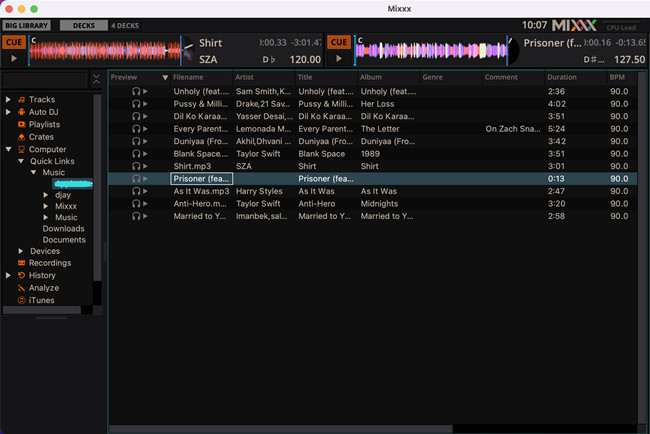Preview Anti-Hero track headphone icon
Screen dimensions: 650x434
(136, 204)
